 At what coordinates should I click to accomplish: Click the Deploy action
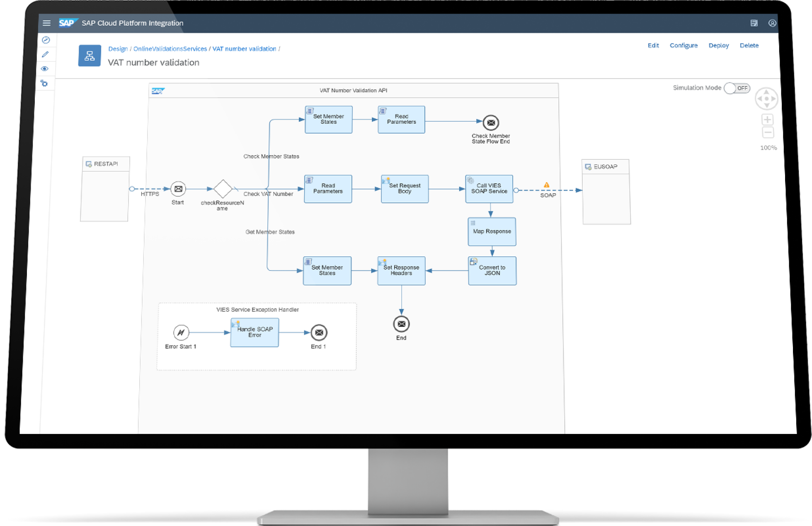coord(718,45)
